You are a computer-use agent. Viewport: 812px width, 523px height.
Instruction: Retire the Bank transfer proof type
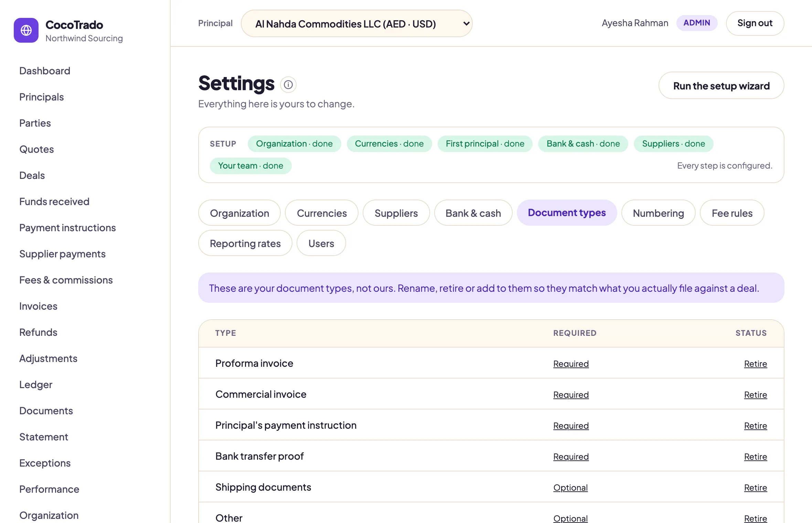(756, 457)
